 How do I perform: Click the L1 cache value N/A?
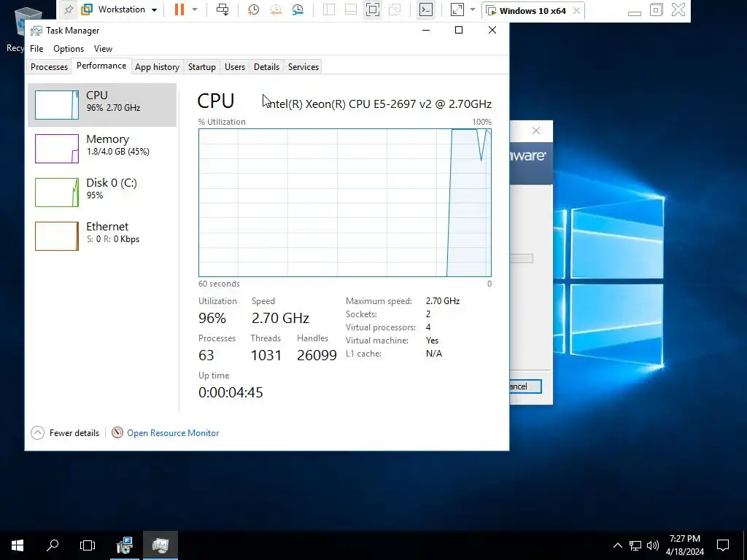pos(434,354)
